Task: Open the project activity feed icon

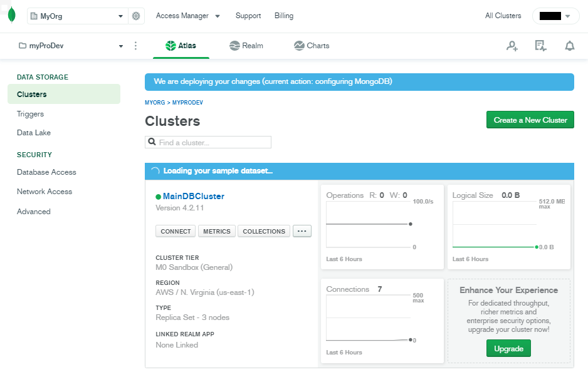Action: click(x=540, y=46)
